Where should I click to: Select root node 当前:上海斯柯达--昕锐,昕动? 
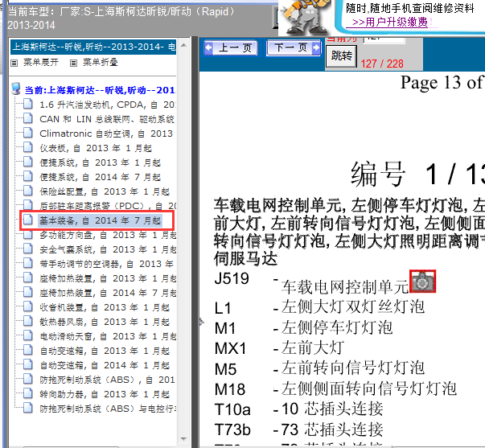(x=100, y=90)
